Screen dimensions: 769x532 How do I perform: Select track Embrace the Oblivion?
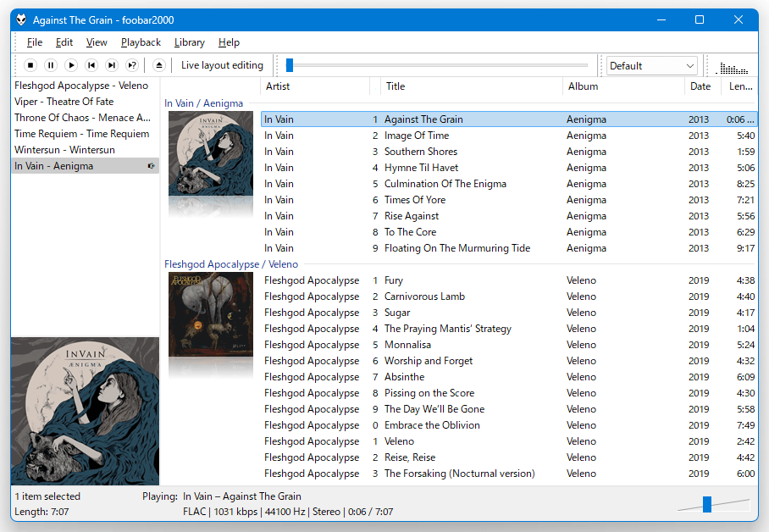509,425
